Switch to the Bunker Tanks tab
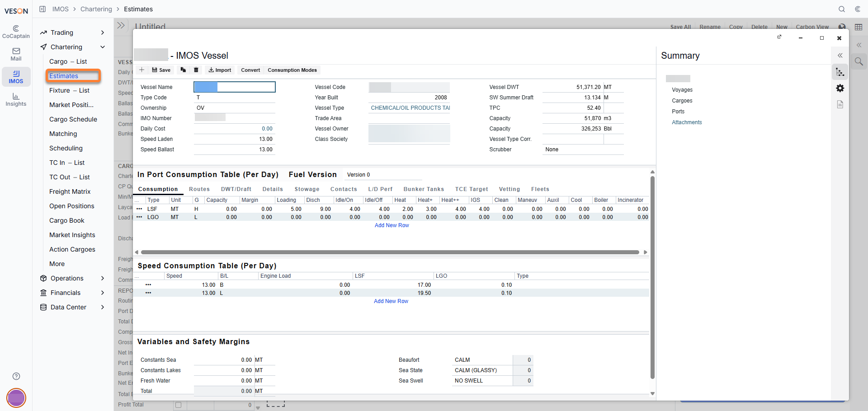The height and width of the screenshot is (411, 868). (424, 189)
